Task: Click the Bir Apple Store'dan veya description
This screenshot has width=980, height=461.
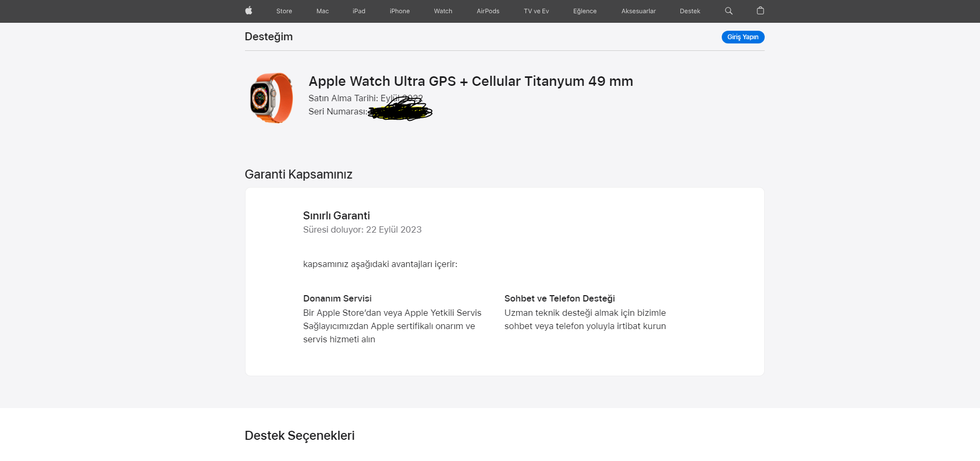Action: (392, 326)
